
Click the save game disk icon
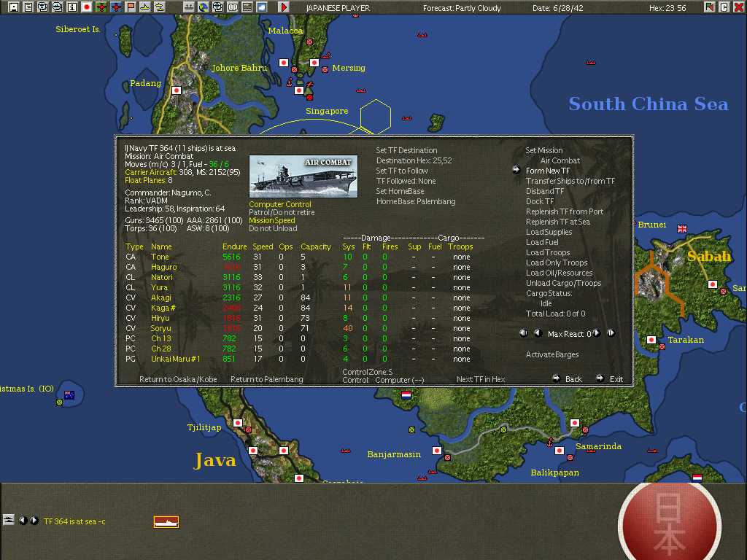(x=14, y=7)
